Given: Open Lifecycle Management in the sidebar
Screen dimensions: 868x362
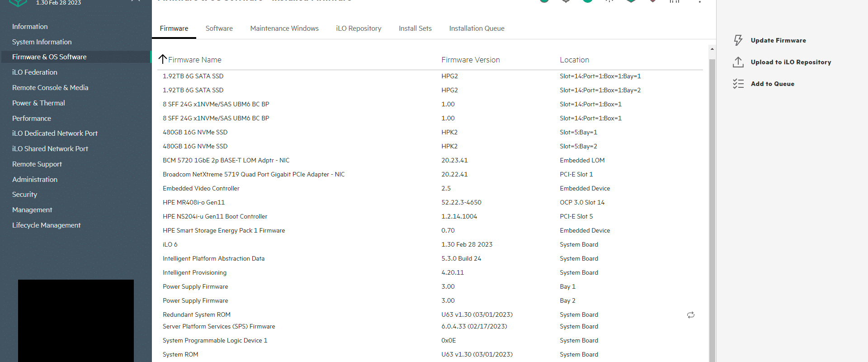Looking at the screenshot, I should click(x=46, y=225).
